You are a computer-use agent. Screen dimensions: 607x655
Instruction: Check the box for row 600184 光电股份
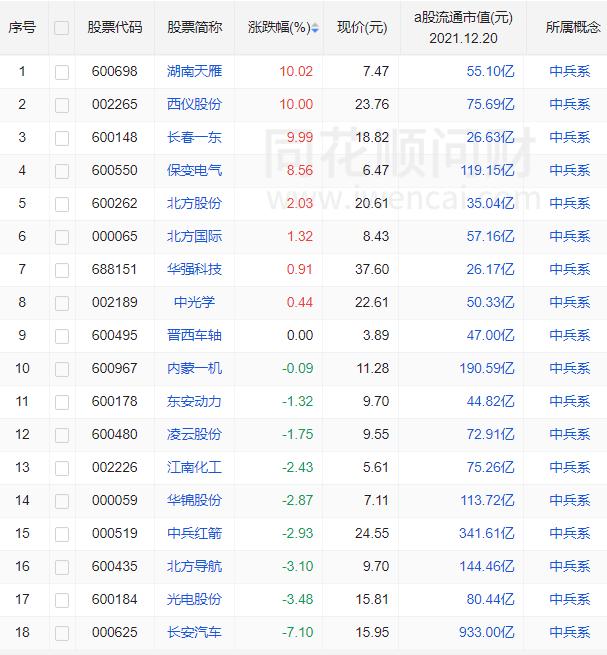point(62,600)
